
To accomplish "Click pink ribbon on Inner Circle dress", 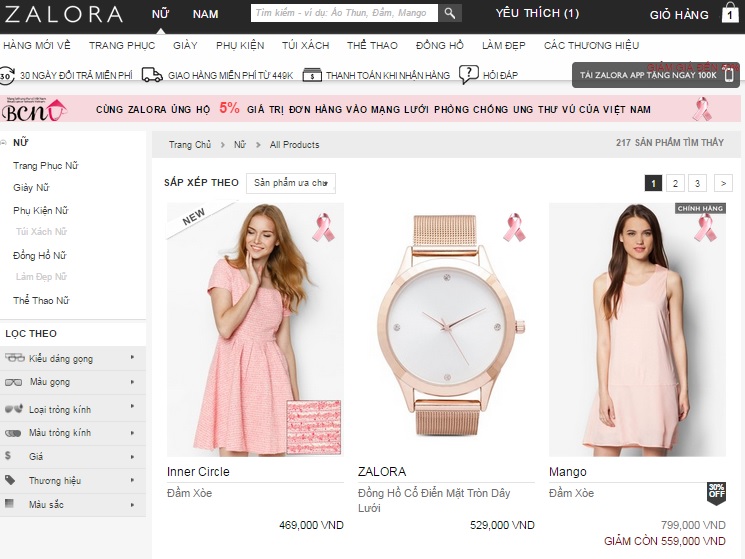I will click(323, 227).
